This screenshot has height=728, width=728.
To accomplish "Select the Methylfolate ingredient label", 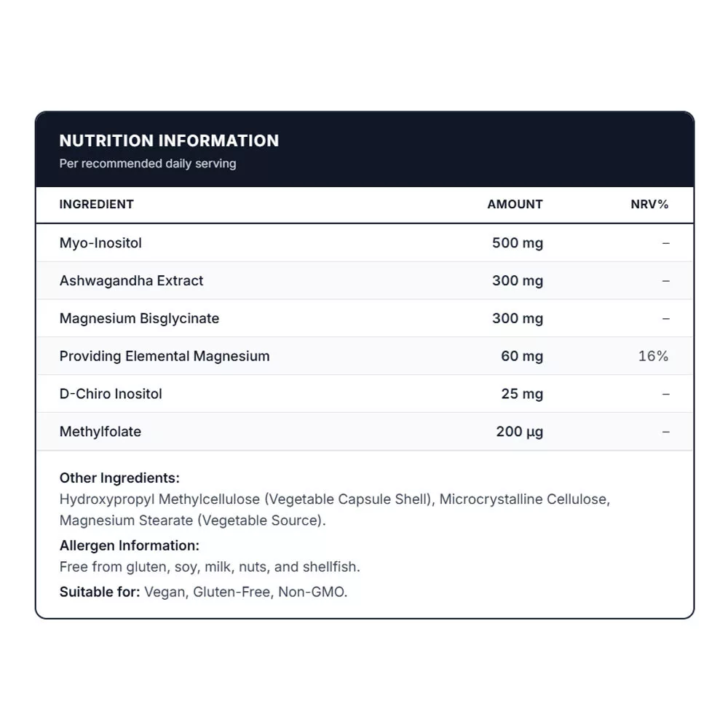I will (x=100, y=431).
